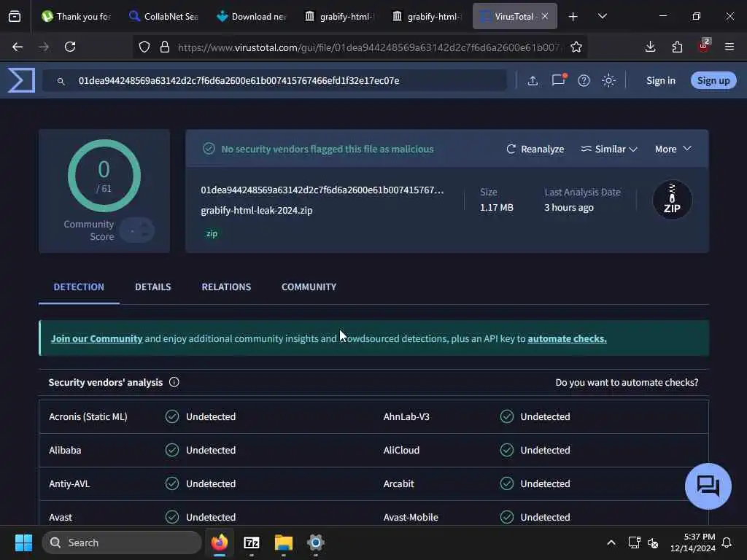Viewport: 747px width, 560px height.
Task: Close the VirusTotal tab
Action: coord(545,16)
